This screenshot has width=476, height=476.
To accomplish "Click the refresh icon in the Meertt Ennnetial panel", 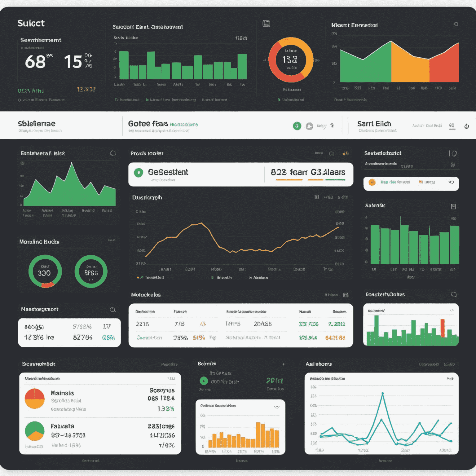I will coord(456,24).
